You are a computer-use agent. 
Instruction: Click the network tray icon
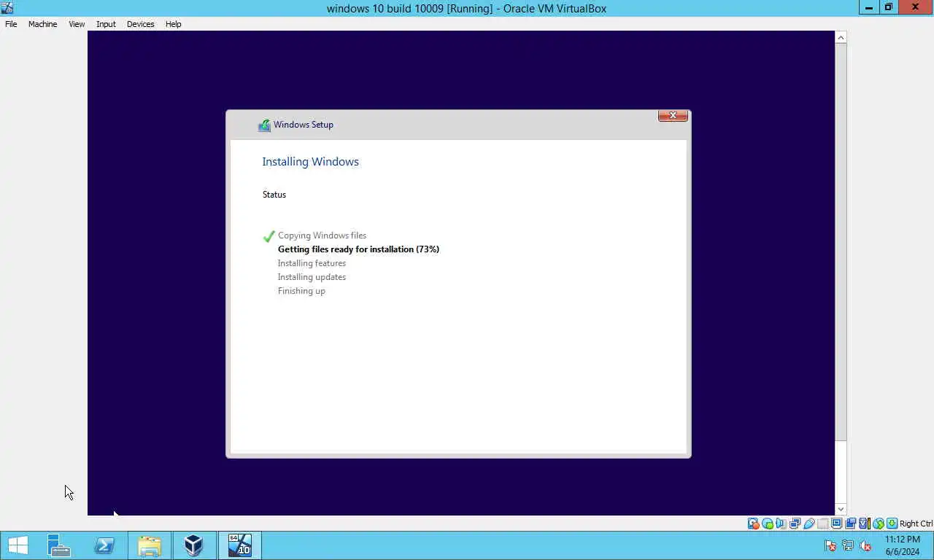[848, 545]
